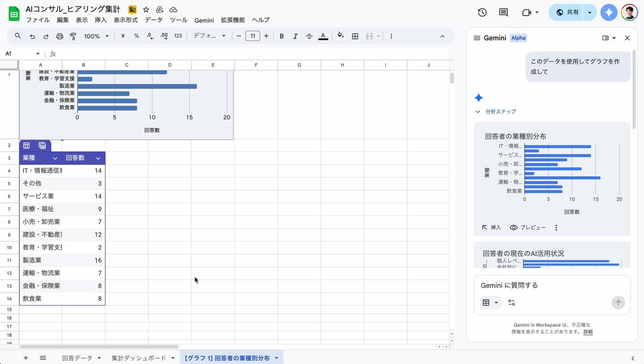Click the print icon in the toolbar
The image size is (644, 364).
(58, 36)
